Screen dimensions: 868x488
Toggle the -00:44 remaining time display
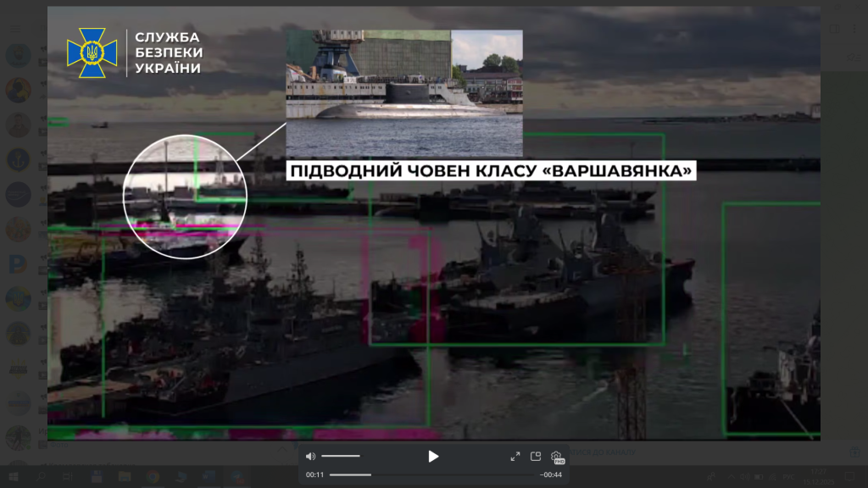(551, 474)
